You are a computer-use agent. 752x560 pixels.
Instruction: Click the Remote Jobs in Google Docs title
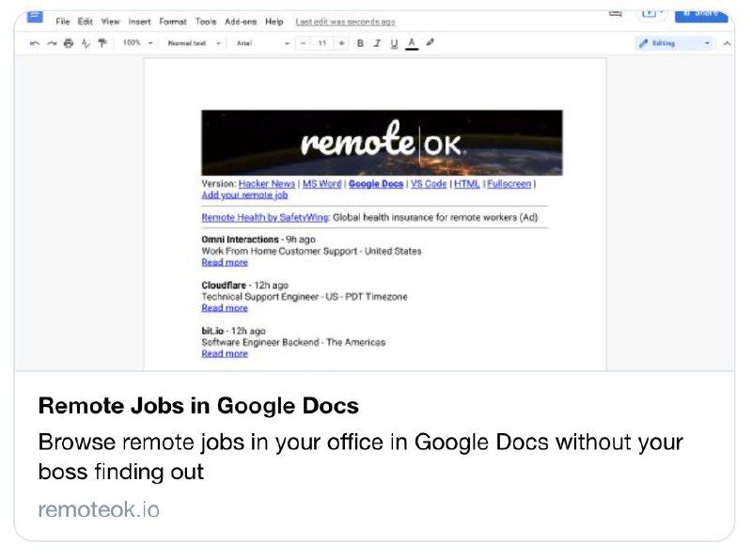coord(198,406)
